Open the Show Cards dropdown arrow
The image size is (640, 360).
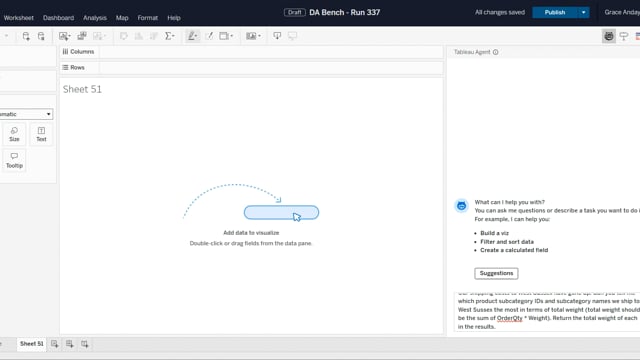(x=259, y=36)
